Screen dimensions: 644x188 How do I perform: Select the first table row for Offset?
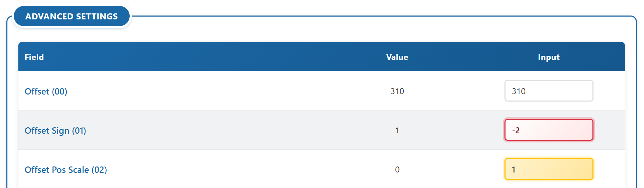[247, 91]
